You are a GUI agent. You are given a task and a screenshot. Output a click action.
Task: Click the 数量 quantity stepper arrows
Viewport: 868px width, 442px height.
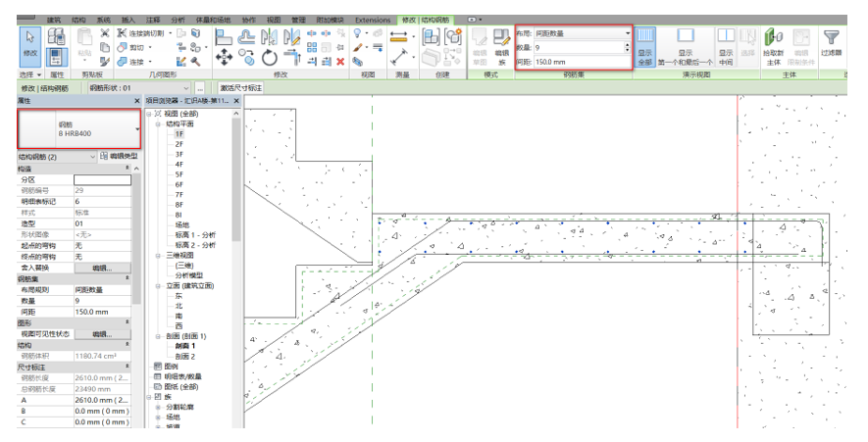(x=628, y=47)
